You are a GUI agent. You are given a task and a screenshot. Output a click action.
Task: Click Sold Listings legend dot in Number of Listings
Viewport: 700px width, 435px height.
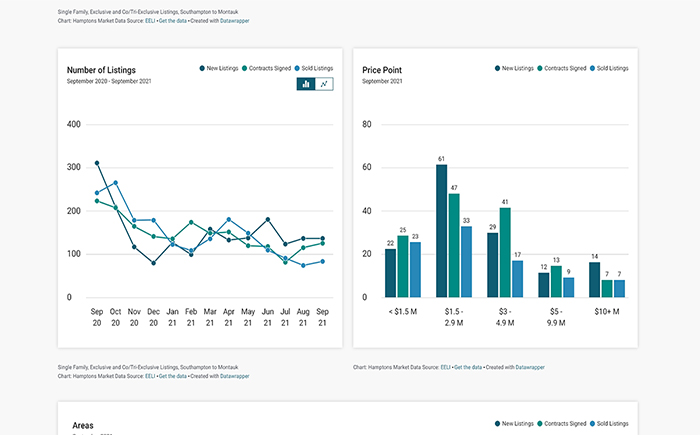pos(297,68)
